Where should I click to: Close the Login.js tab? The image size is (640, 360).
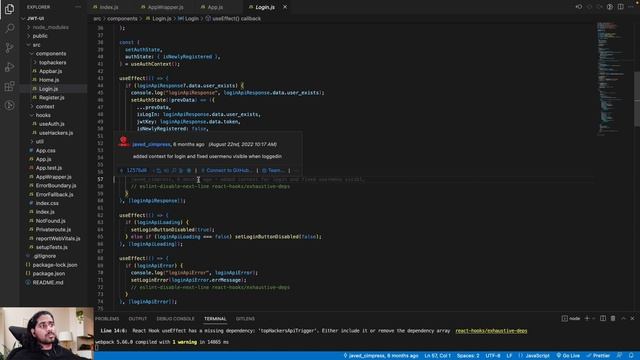tap(285, 7)
